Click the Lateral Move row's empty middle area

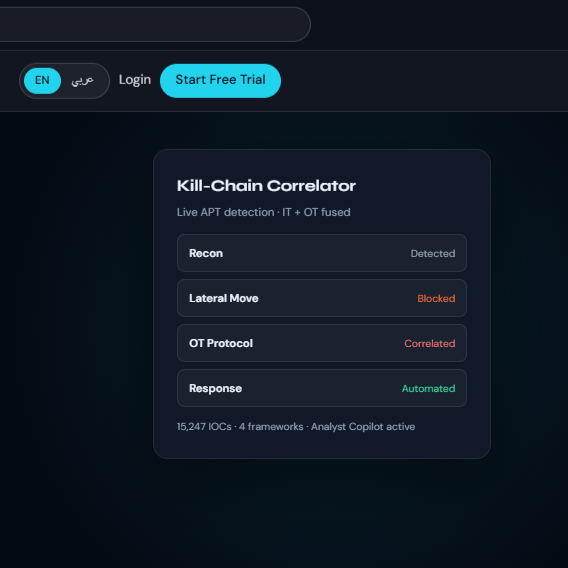click(x=337, y=298)
